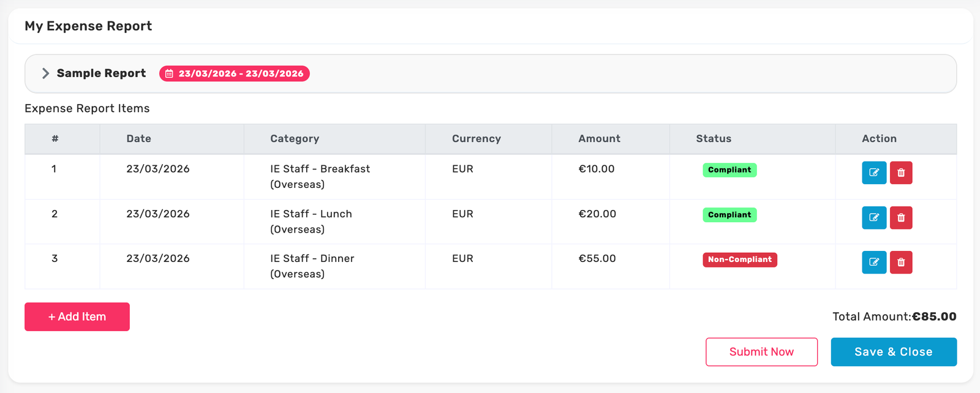Delete the Breakfast expense entry
980x393 pixels.
point(901,173)
